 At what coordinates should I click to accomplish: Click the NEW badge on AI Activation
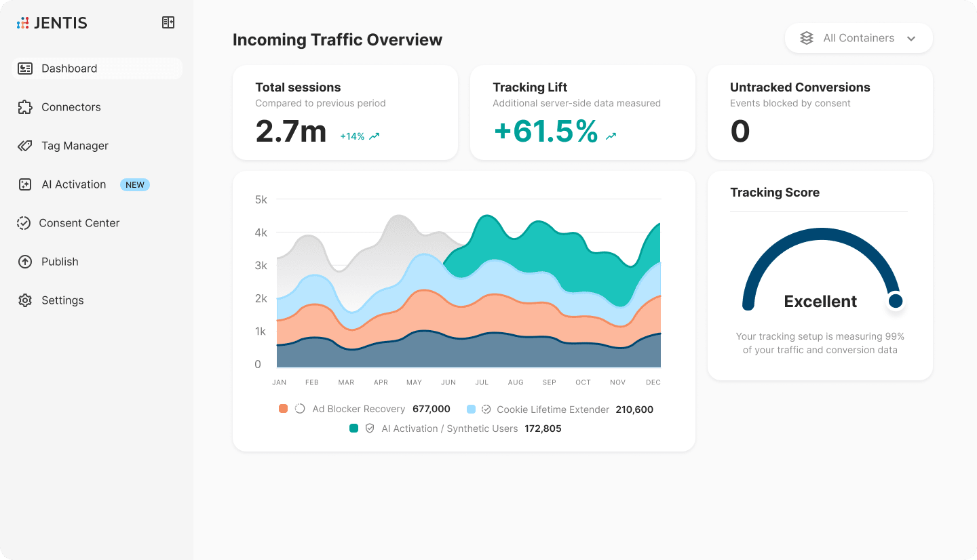tap(134, 184)
